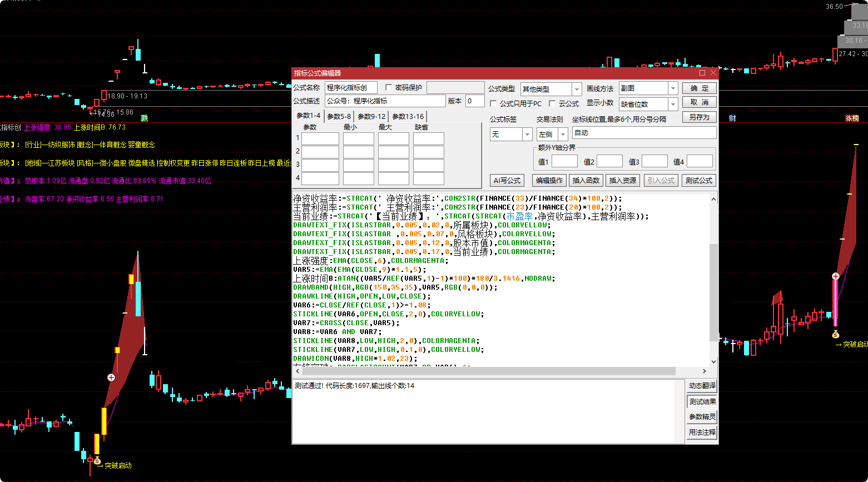Click the plus circle marker on the left red band
This screenshot has height=482, width=868.
111,377
